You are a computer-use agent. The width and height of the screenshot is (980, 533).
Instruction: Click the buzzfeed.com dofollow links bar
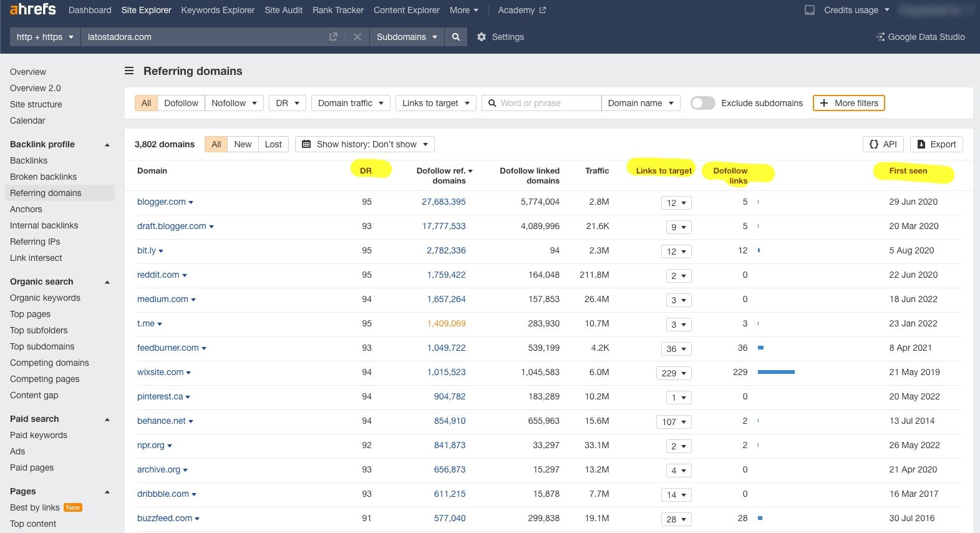click(x=760, y=518)
